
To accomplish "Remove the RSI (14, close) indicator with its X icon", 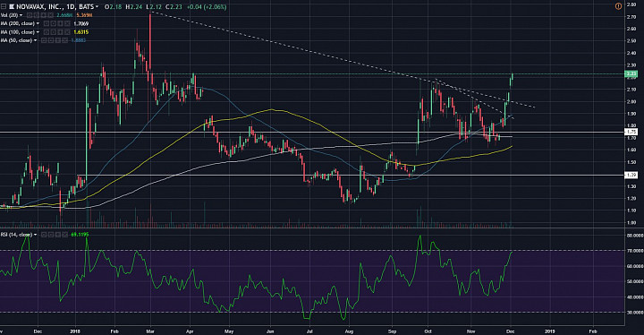I will (65, 235).
